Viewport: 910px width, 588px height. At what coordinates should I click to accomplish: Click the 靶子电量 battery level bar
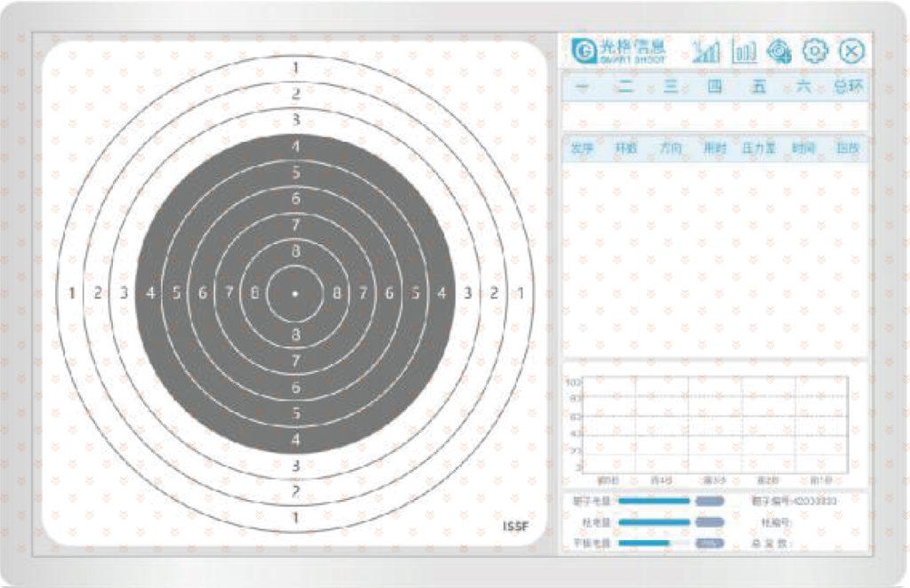tap(654, 502)
